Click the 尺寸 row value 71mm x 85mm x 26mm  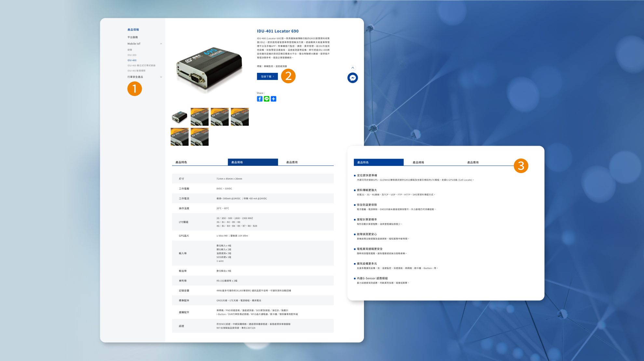[229, 179]
